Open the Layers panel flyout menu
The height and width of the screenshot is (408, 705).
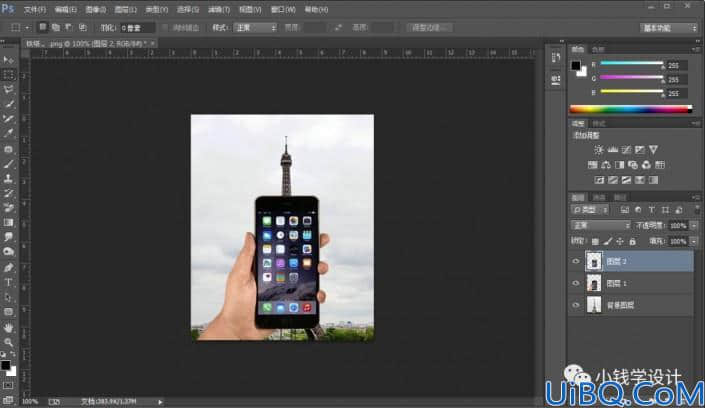(696, 197)
